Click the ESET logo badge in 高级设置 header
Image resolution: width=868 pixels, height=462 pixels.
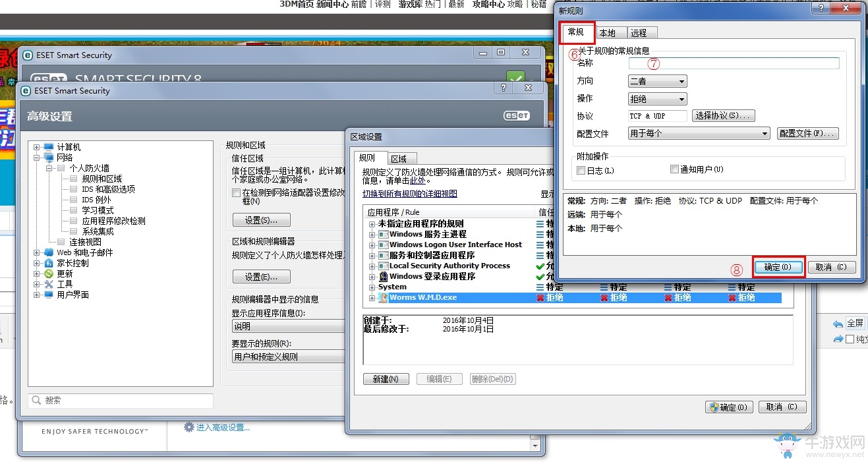coord(517,115)
